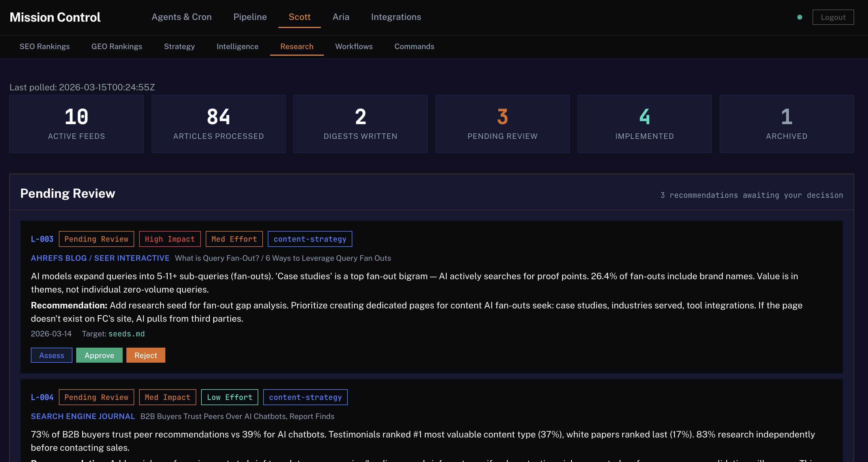Click the Low Effort badge on L-004
The width and height of the screenshot is (868, 462).
229,397
